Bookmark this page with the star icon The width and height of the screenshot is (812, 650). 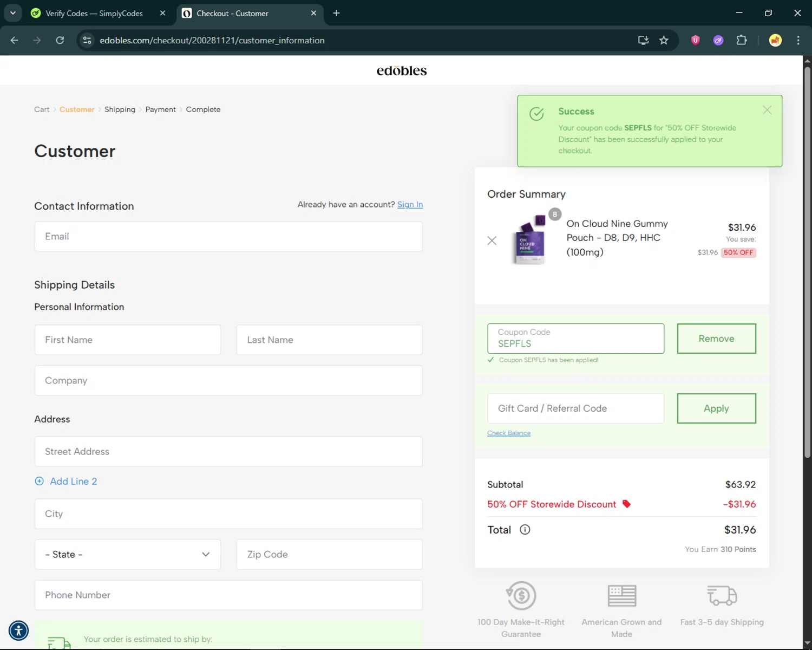[x=664, y=40]
